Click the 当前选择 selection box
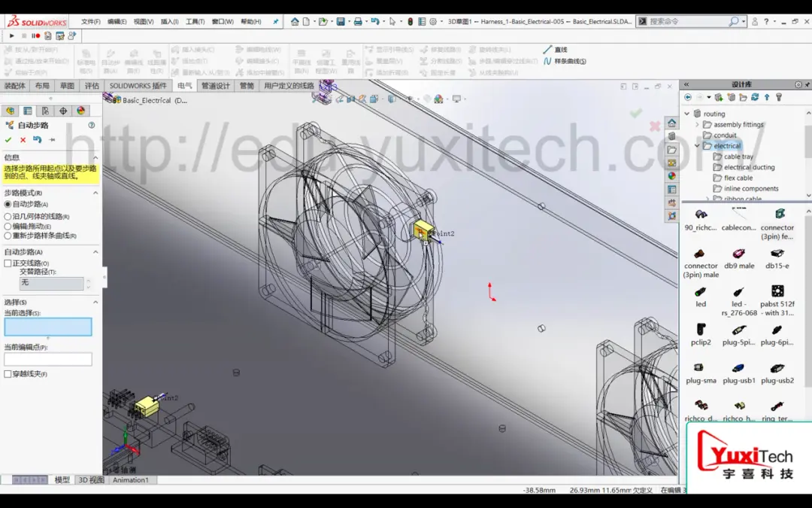The width and height of the screenshot is (812, 508). point(48,327)
